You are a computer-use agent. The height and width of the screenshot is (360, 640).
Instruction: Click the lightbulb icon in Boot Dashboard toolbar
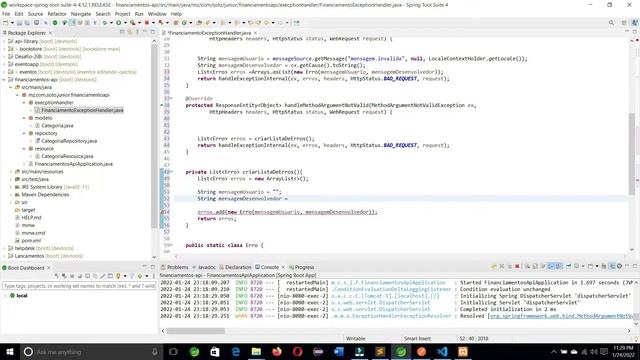point(118,276)
